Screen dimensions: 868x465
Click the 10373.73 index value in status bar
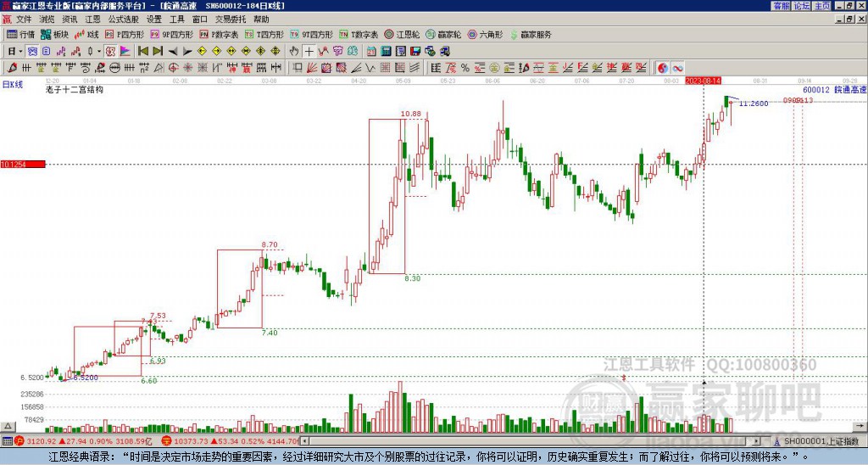point(191,441)
